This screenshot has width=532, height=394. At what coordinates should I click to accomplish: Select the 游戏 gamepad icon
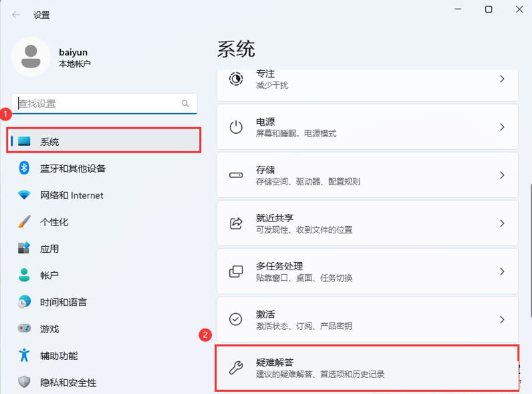[25, 328]
